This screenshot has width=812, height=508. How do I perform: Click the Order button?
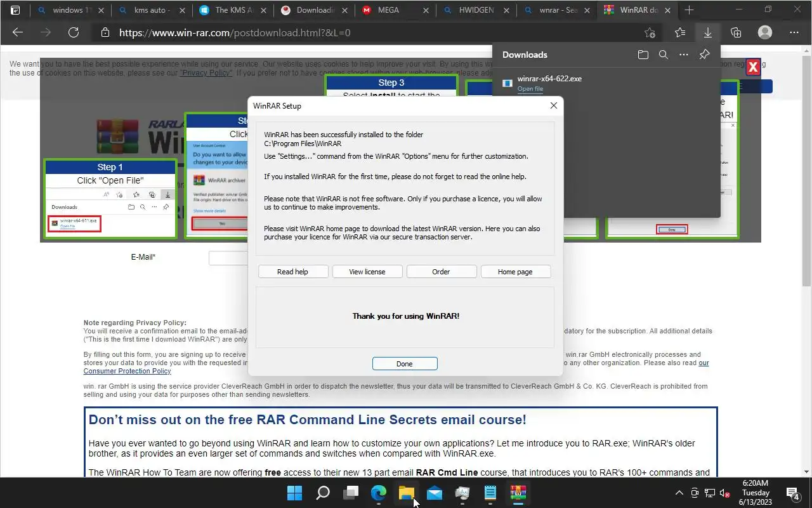[441, 272]
